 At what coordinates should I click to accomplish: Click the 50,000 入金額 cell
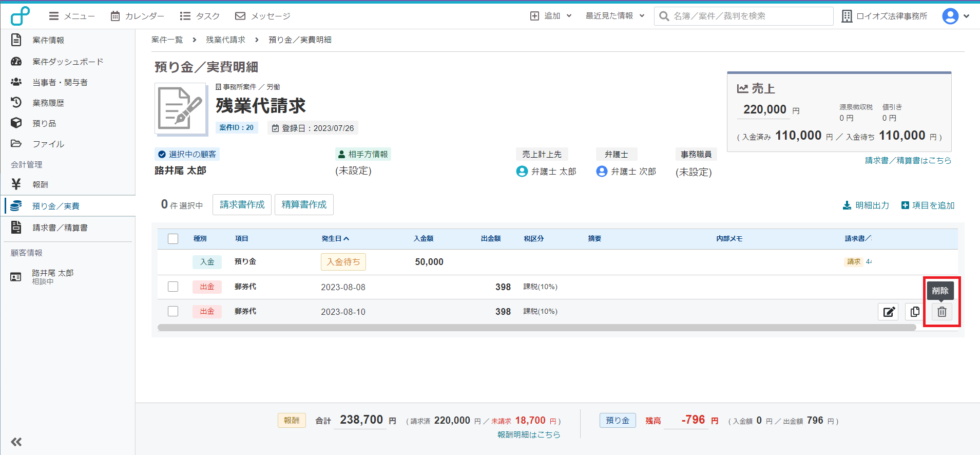click(x=429, y=262)
